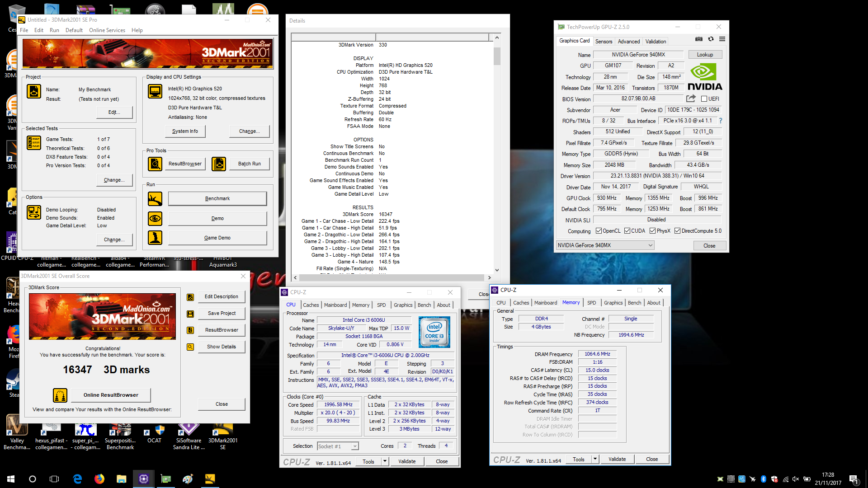Toggle the OpenCL checkbox
This screenshot has width=868, height=488.
pyautogui.click(x=599, y=231)
